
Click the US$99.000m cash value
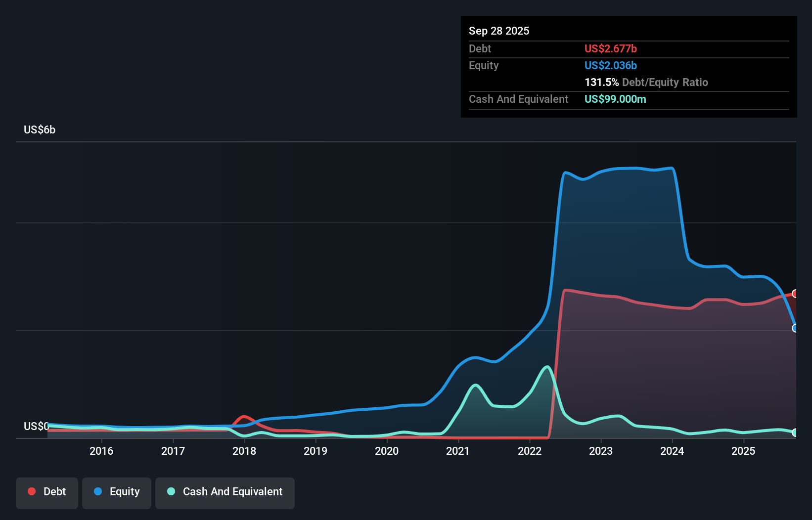615,99
